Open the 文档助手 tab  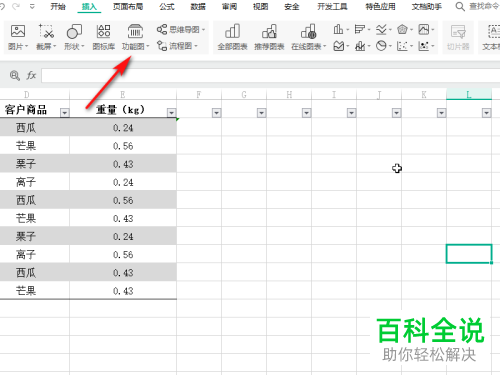[x=427, y=7]
